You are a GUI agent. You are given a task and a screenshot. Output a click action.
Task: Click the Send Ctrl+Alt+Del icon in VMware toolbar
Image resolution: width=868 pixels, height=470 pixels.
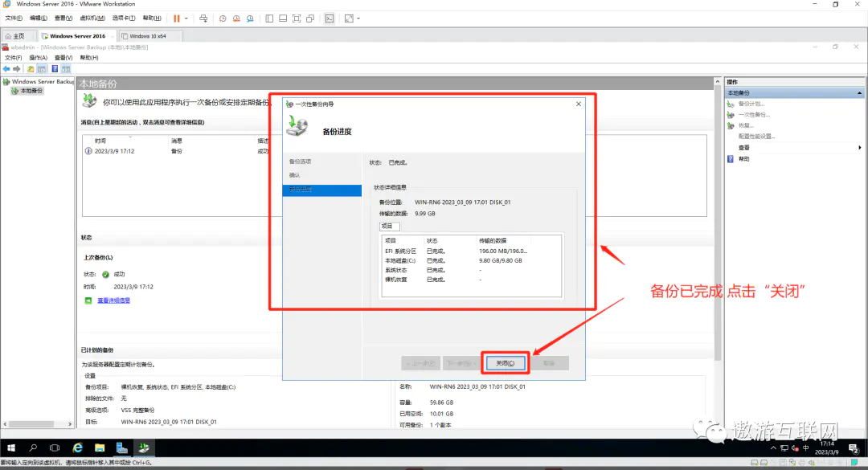pyautogui.click(x=203, y=18)
